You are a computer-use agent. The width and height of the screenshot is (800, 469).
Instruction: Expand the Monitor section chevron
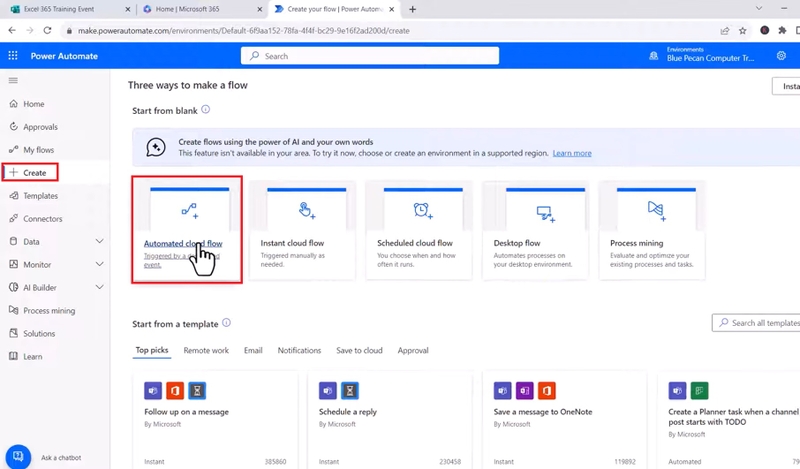click(99, 265)
